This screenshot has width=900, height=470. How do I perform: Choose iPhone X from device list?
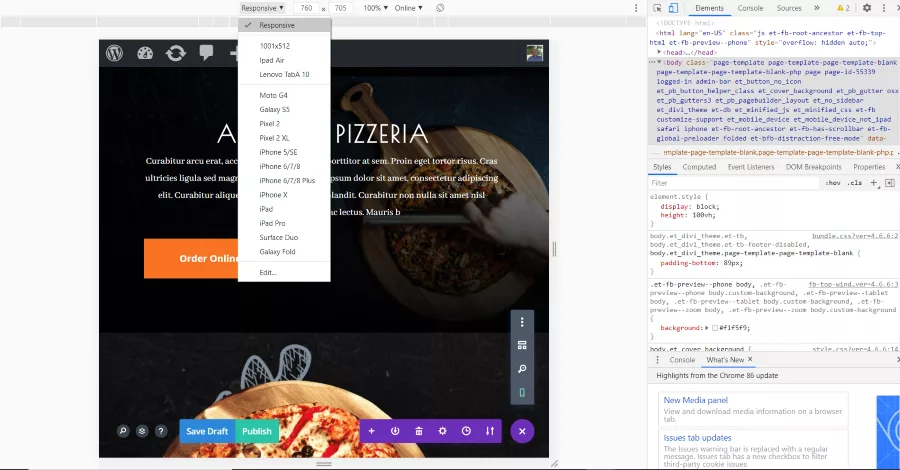coord(285,195)
